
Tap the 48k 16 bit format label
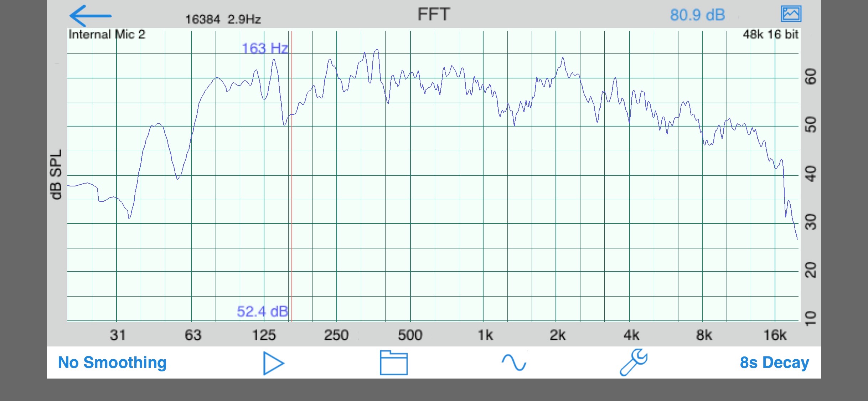770,35
